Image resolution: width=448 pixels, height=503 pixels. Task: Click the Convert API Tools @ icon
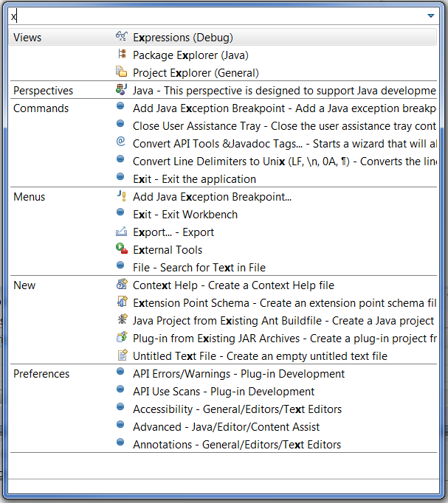122,143
